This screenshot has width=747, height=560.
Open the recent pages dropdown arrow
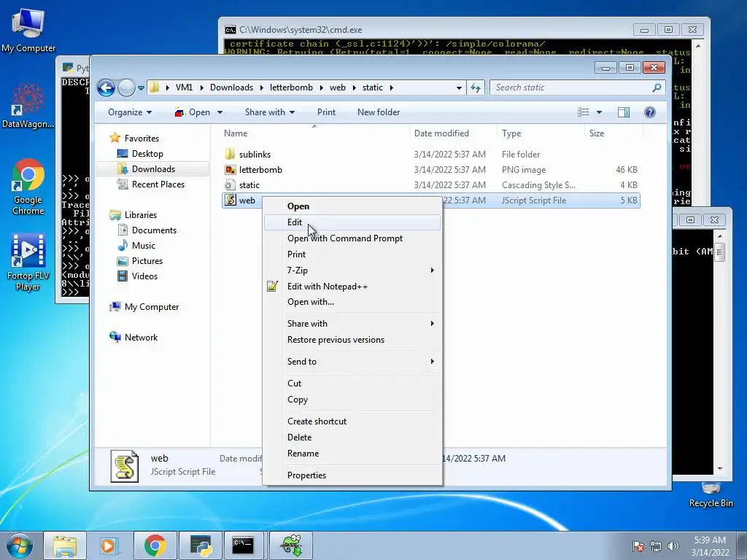click(141, 88)
